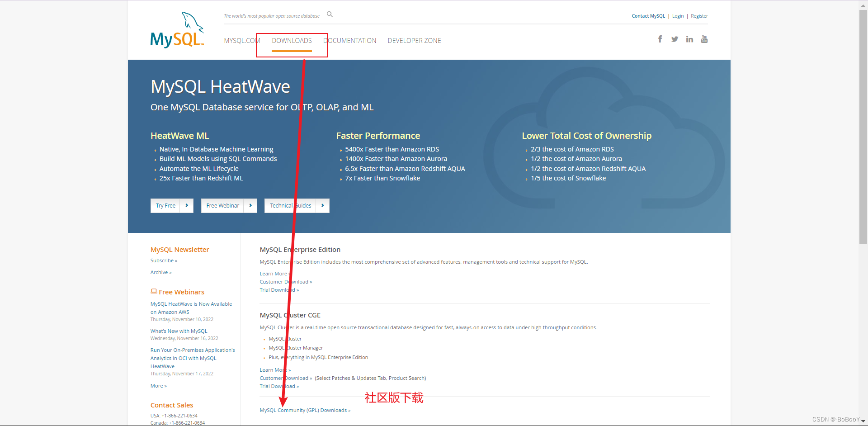Image resolution: width=868 pixels, height=426 pixels.
Task: Expand the Technical Guides button arrow
Action: tap(323, 205)
